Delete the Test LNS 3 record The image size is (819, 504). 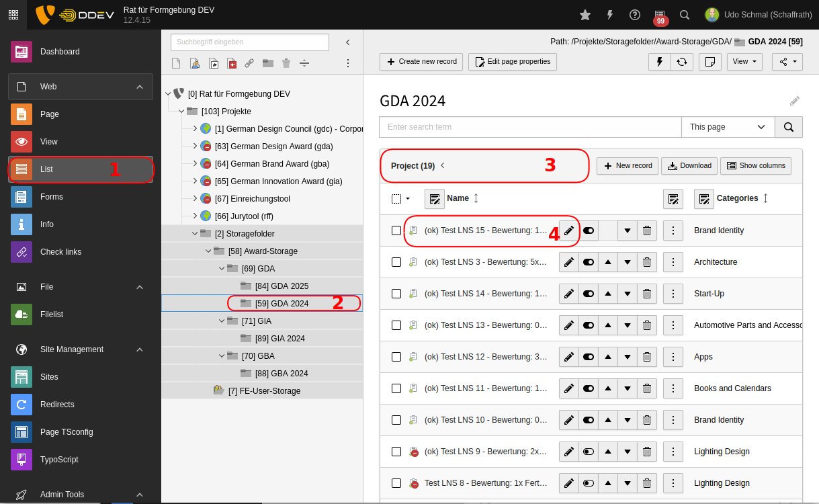pos(646,262)
